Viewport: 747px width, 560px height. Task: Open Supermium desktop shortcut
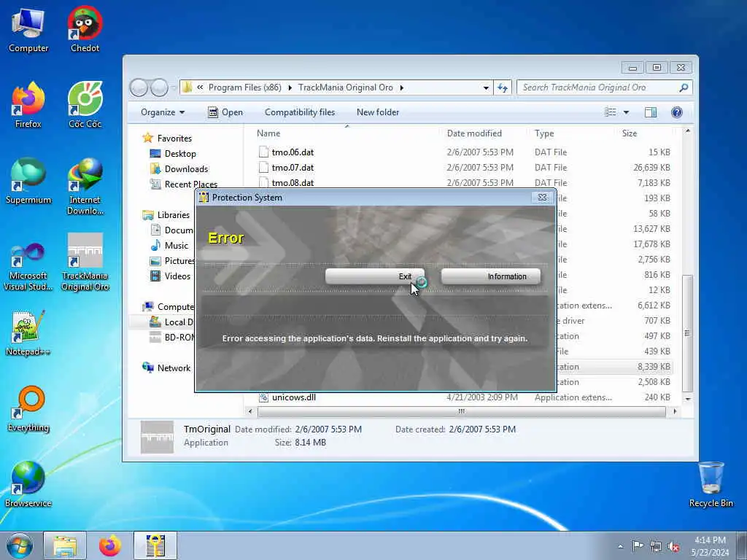28,182
